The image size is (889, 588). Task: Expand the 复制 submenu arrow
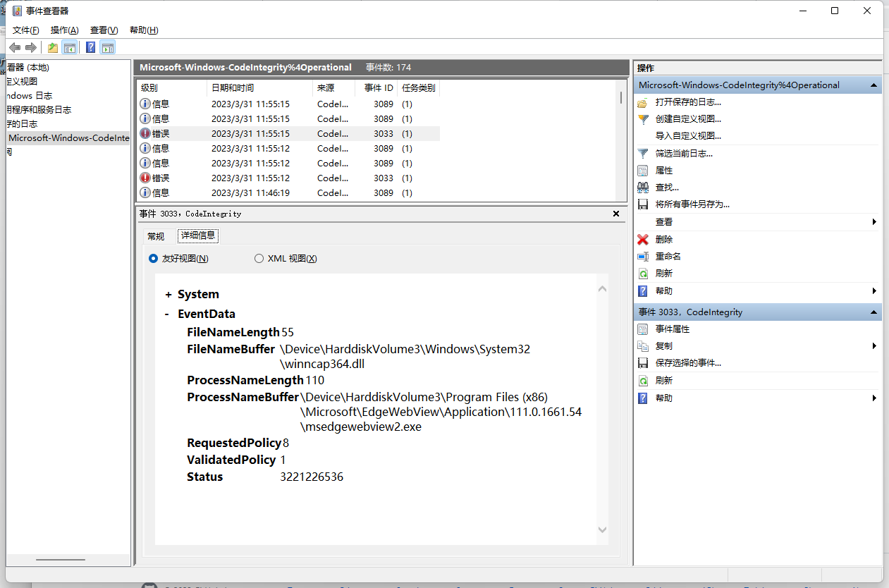[874, 345]
